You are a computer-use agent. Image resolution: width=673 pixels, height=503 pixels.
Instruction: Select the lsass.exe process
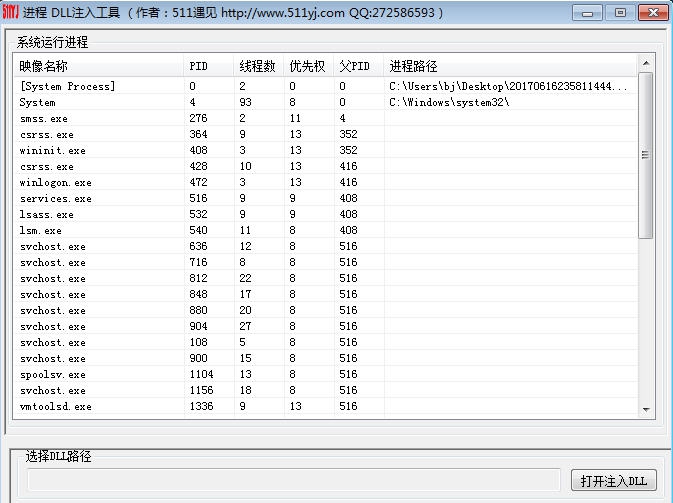[x=325, y=214]
